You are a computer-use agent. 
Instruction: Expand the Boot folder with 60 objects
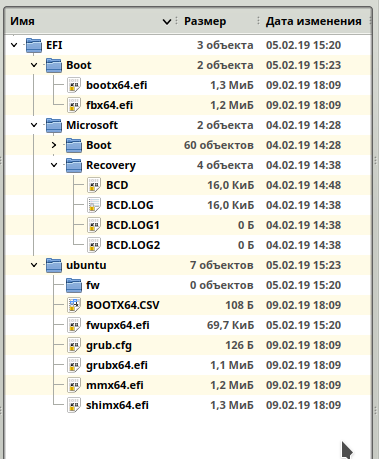pyautogui.click(x=54, y=145)
